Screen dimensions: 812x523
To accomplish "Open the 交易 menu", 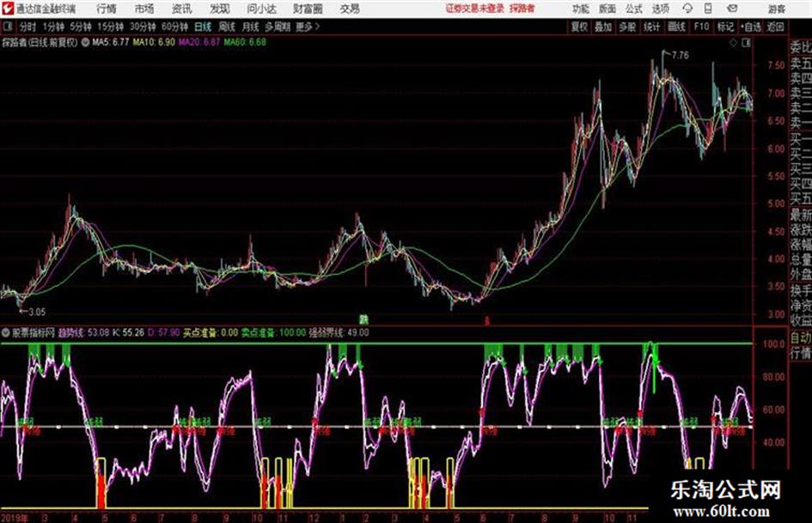I will (x=350, y=9).
